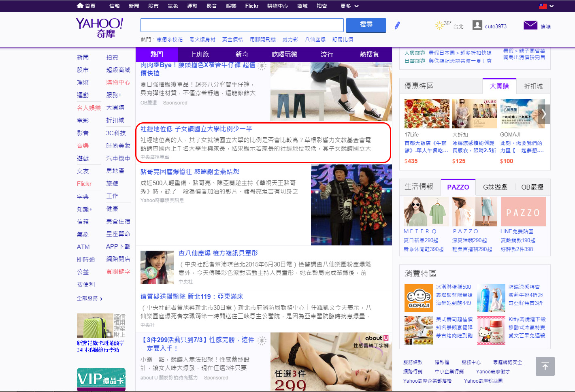Click the home icon in top bar

pyautogui.click(x=80, y=6)
